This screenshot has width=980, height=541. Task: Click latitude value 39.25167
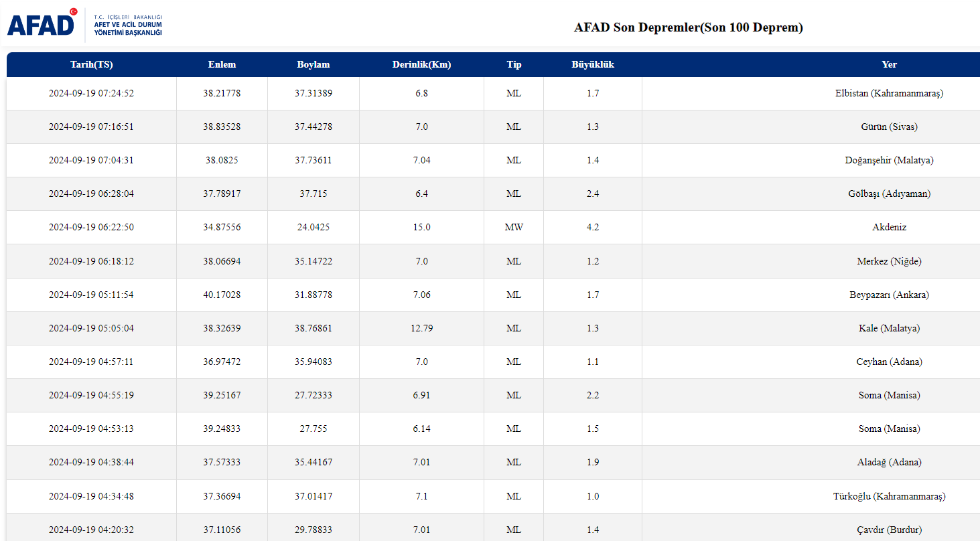pos(222,396)
